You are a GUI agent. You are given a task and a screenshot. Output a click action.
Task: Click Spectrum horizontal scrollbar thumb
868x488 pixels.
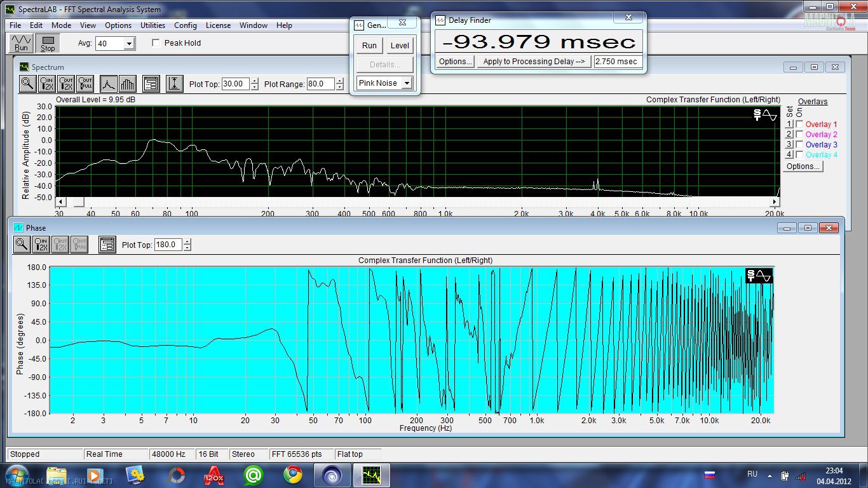[79, 202]
